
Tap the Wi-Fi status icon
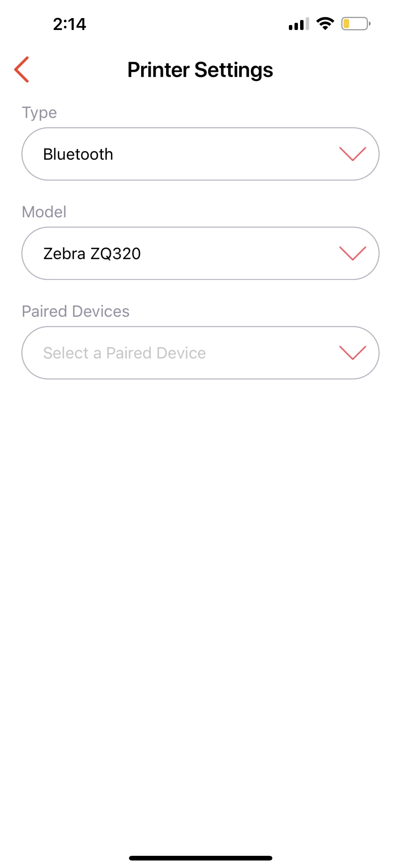325,23
